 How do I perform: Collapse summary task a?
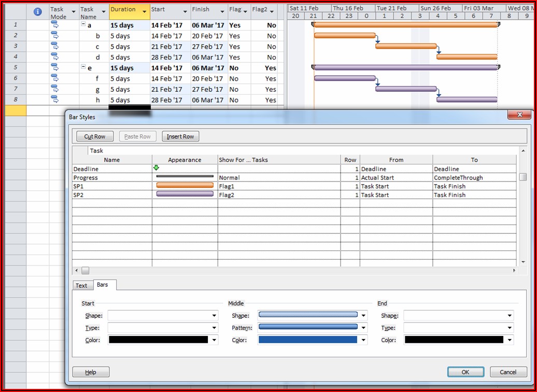[83, 25]
